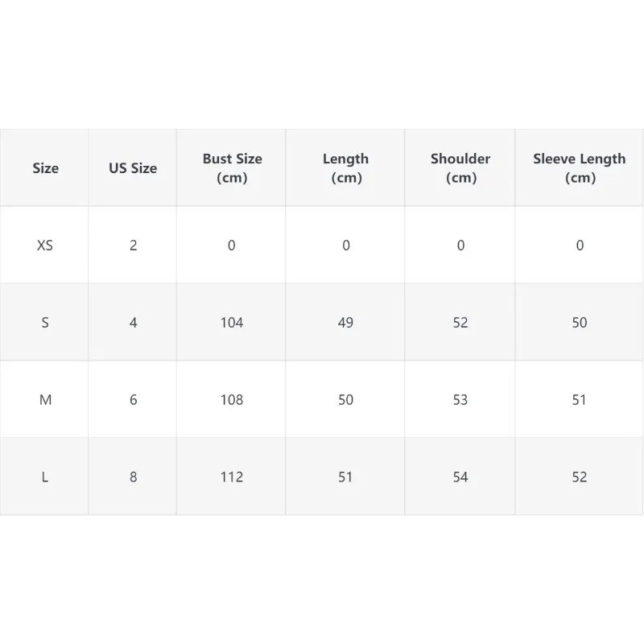Image resolution: width=644 pixels, height=644 pixels.
Task: Select the L size cell
Action: click(x=45, y=477)
